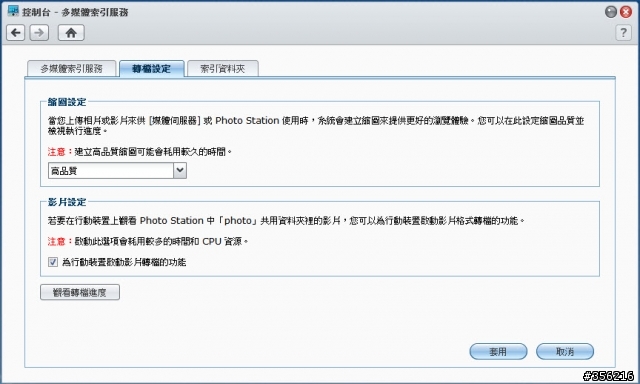Open the 索引資料夾 tab
The image size is (640, 384).
222,69
